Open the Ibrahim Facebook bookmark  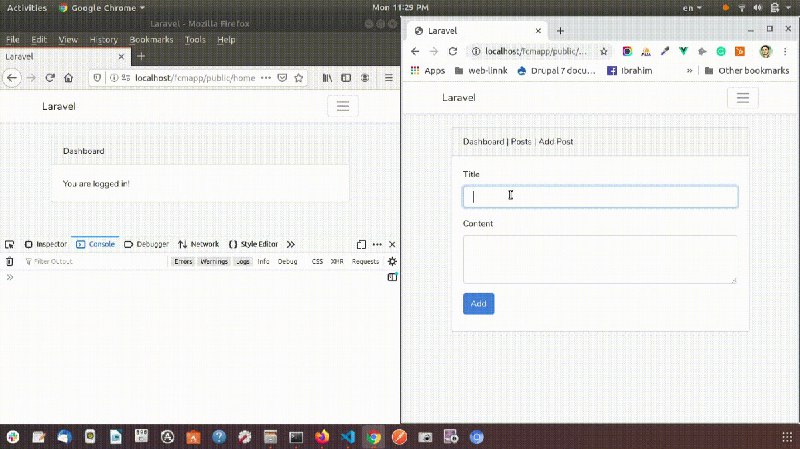pos(630,71)
